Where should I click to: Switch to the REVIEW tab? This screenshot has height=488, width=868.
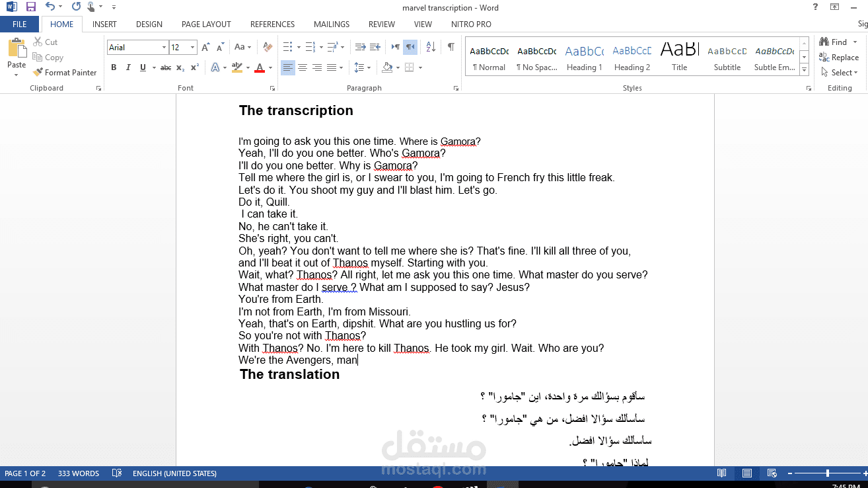(382, 24)
